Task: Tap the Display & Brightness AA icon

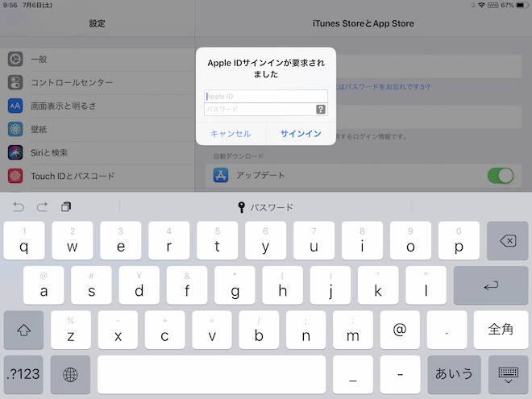Action: click(15, 106)
